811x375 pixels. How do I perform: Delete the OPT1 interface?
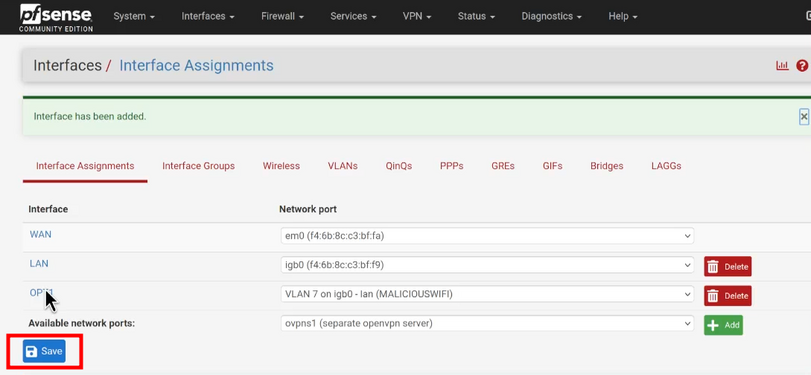point(727,296)
